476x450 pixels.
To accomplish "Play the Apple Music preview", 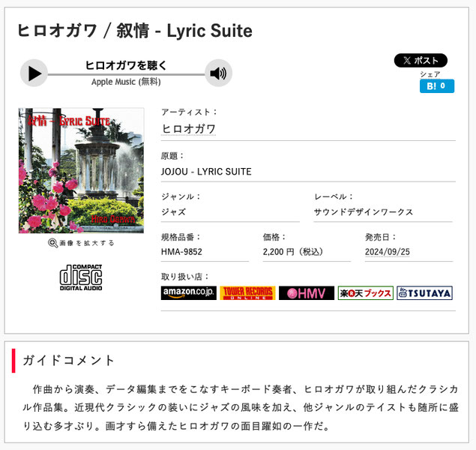I will point(34,73).
